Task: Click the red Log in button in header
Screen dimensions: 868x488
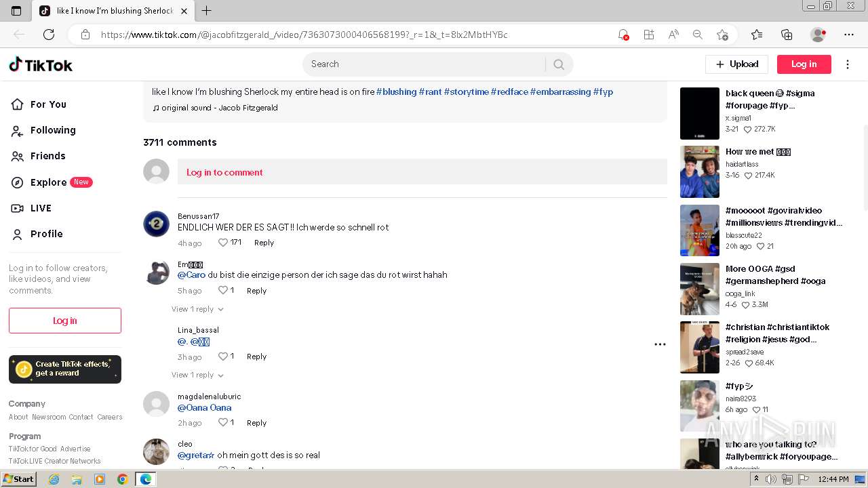Action: (x=804, y=64)
